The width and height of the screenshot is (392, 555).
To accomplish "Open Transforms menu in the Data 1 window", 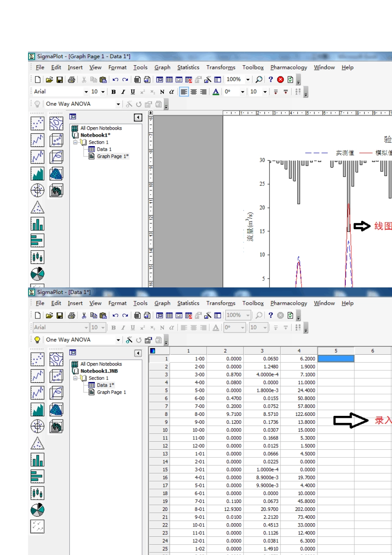I will coord(221,303).
